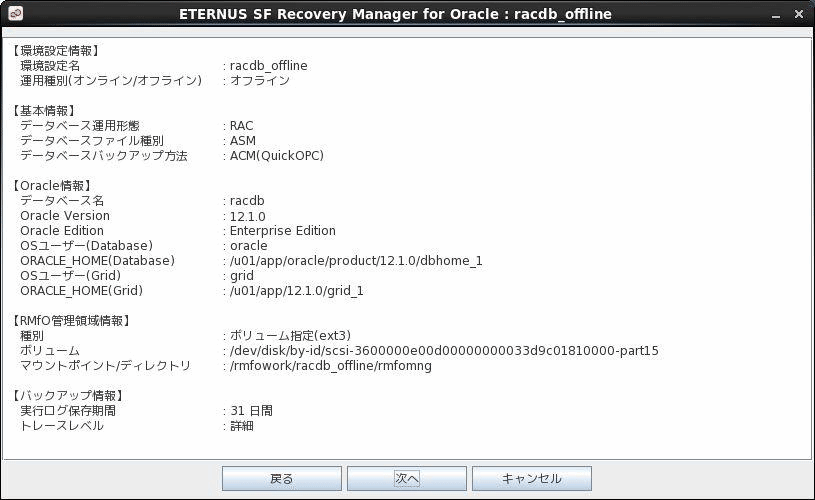This screenshot has width=815, height=500.
Task: Click the OS user value 'grid'
Action: (x=242, y=276)
